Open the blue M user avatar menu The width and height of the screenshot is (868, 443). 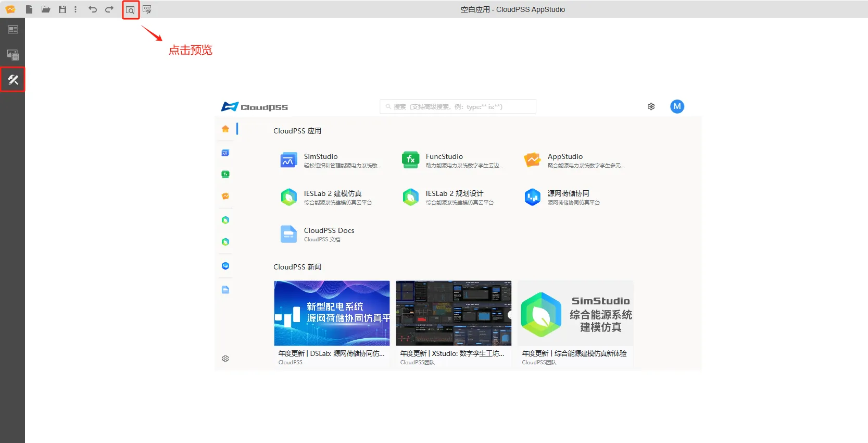677,106
